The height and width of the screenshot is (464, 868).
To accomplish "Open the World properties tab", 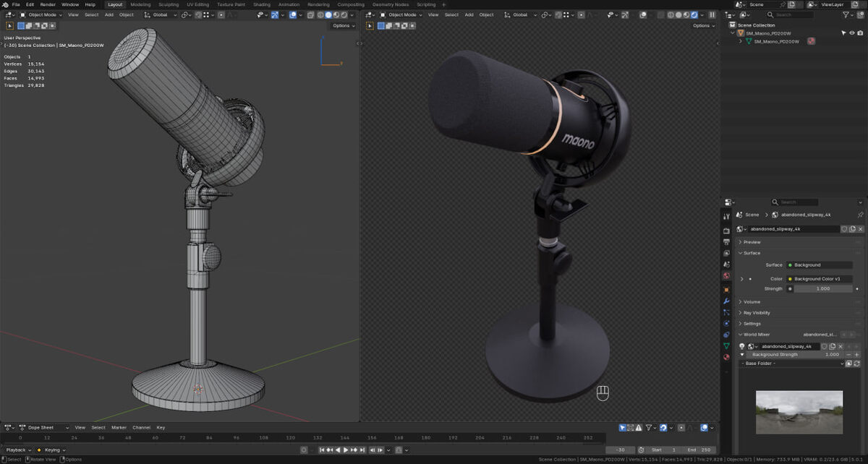I will pyautogui.click(x=726, y=276).
